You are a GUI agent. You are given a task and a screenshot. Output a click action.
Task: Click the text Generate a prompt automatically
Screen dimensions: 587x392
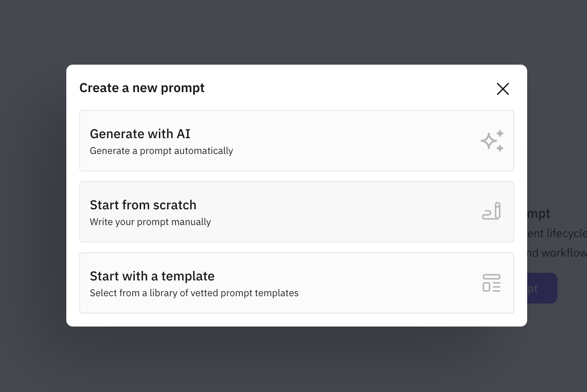(161, 151)
